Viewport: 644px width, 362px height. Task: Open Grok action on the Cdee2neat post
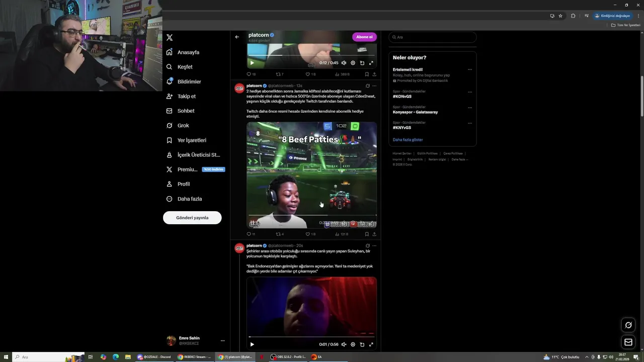coord(367,86)
